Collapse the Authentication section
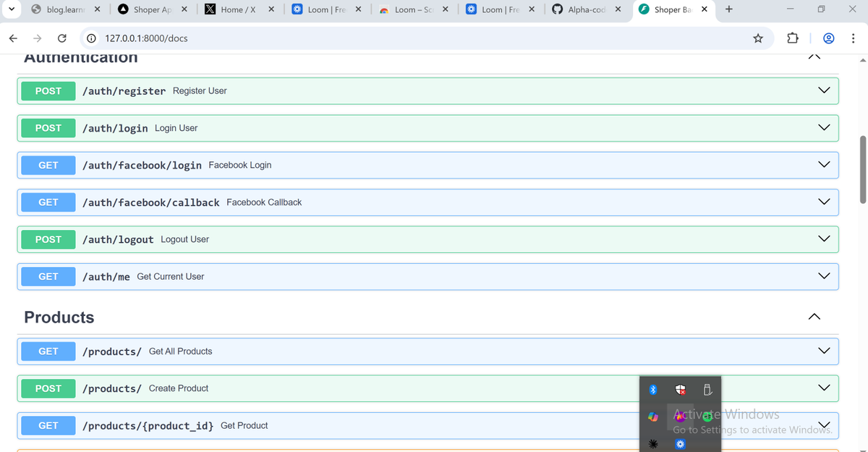The image size is (868, 452). [x=814, y=56]
